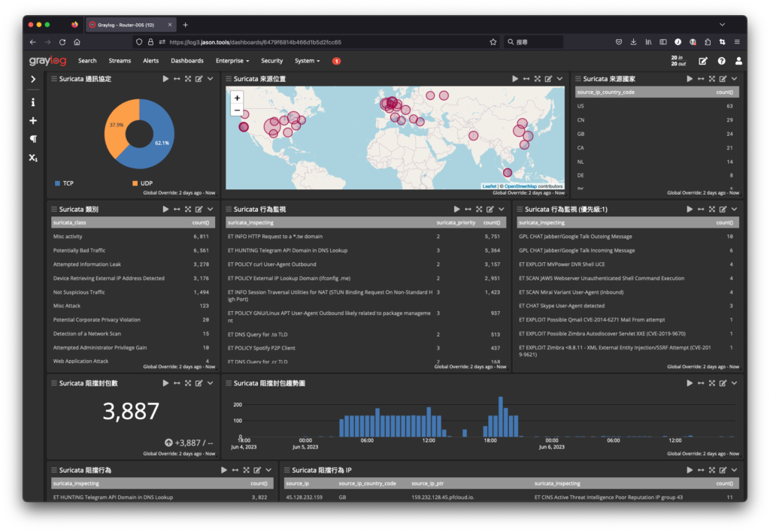Play the Suricata 來源位置 map widget

point(515,79)
